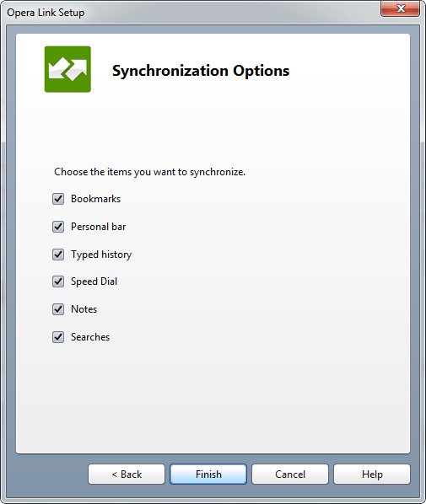426x504 pixels.
Task: Uncheck the Bookmarks checkbox
Action: coord(58,199)
